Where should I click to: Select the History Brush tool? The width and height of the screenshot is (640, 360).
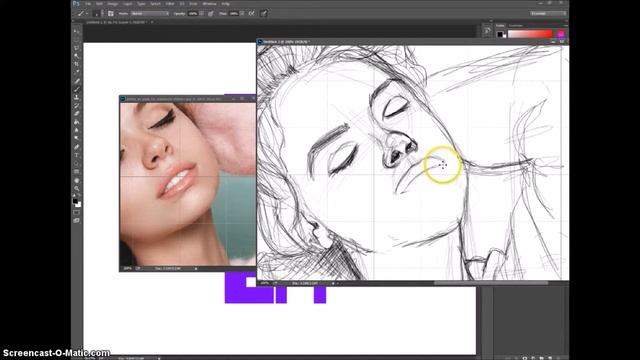tap(77, 105)
